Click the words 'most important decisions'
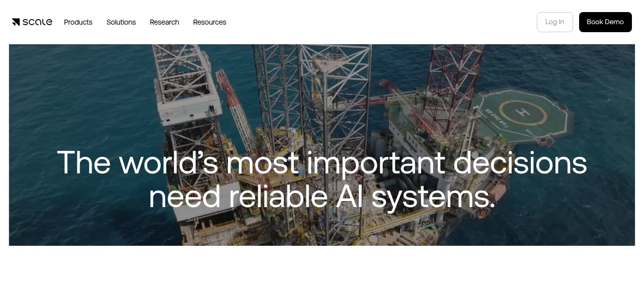This screenshot has width=644, height=290. point(407,162)
